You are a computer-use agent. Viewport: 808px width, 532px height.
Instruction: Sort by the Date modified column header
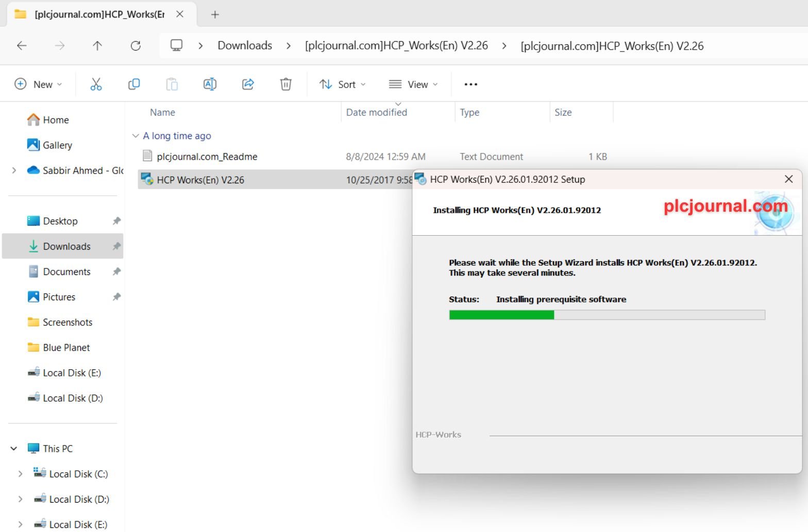pyautogui.click(x=376, y=112)
